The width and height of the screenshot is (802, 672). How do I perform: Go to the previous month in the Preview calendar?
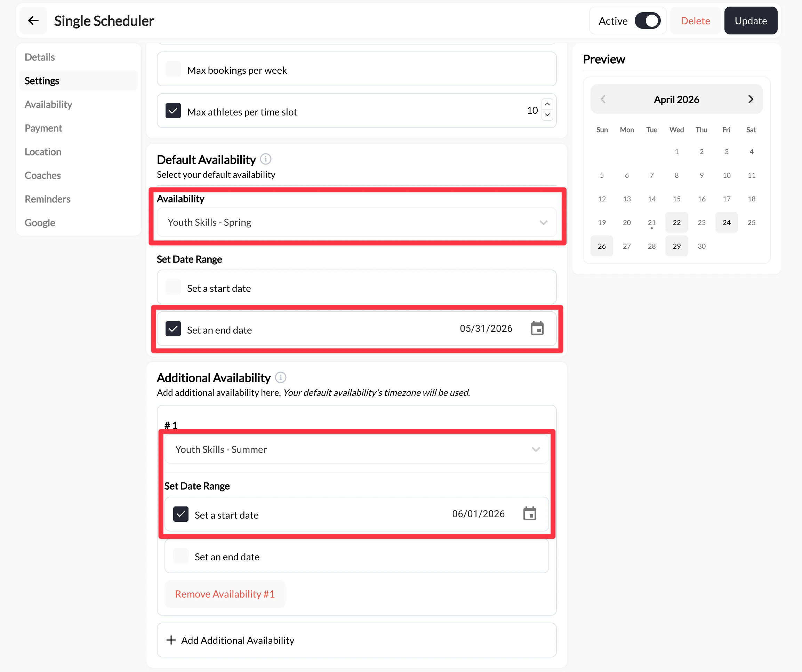pos(603,99)
